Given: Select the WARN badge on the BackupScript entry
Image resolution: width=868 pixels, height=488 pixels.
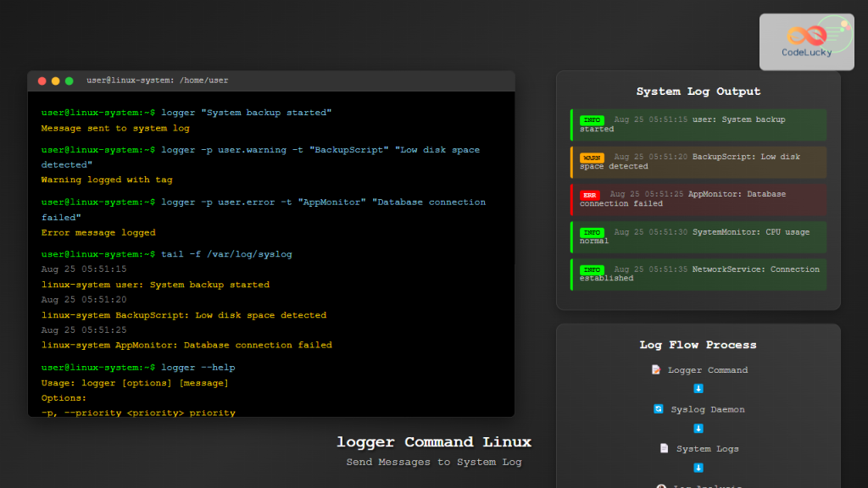Looking at the screenshot, I should 591,158.
